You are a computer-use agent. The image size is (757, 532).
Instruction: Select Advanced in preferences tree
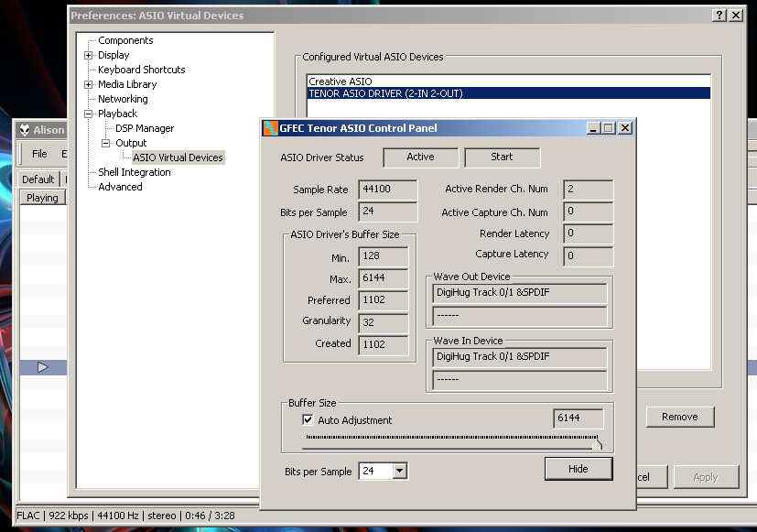(x=120, y=187)
